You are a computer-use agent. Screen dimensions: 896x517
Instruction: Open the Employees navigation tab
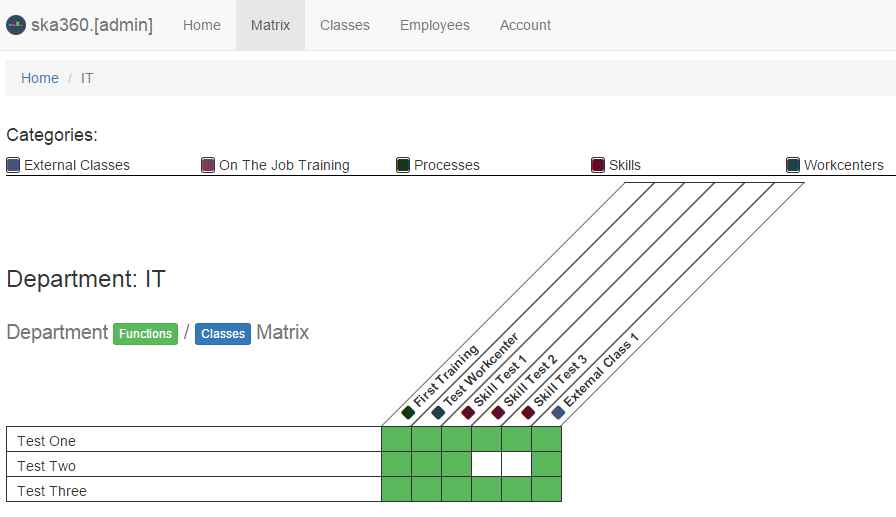434,25
